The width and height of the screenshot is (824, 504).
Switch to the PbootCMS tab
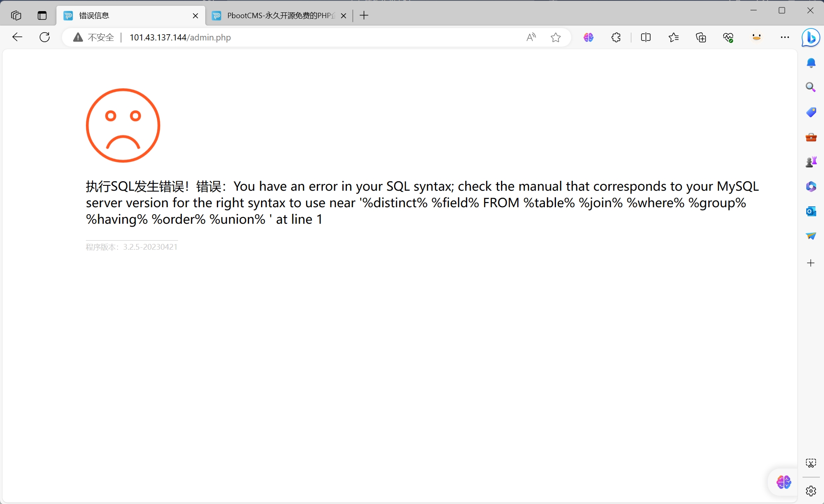(x=277, y=16)
